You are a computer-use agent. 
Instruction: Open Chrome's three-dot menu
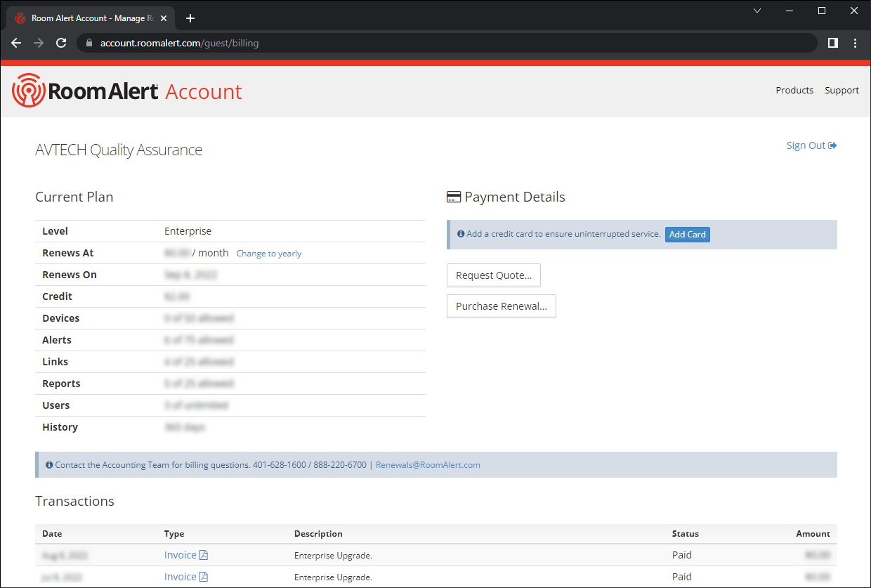[855, 43]
